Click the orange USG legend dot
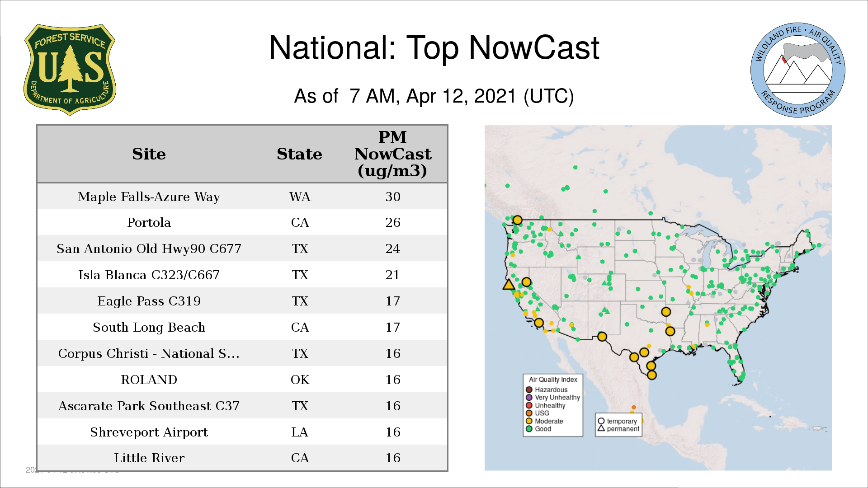Image resolution: width=868 pixels, height=488 pixels. click(529, 413)
